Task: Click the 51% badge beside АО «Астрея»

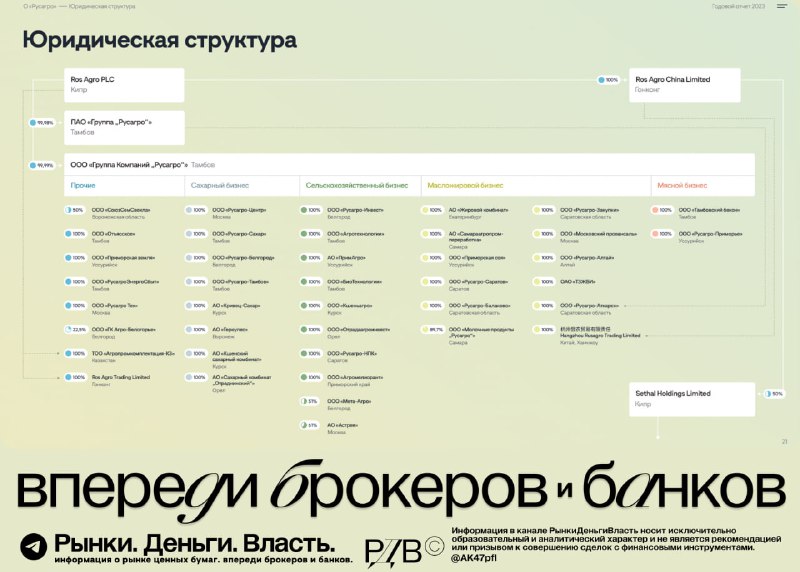Action: 309,425
